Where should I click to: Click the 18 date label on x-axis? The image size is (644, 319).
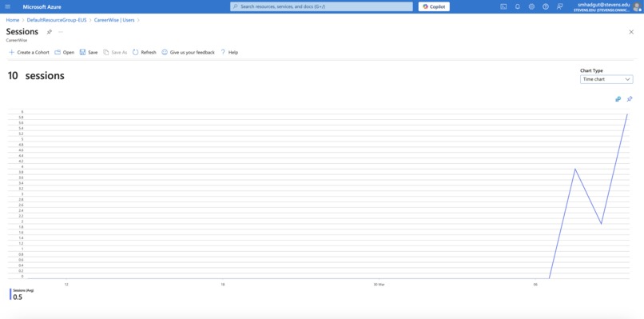point(223,284)
